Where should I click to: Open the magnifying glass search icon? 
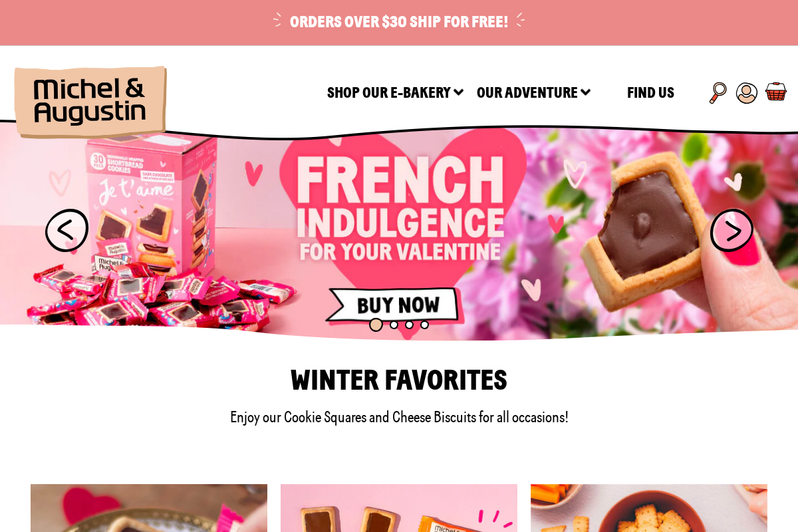coord(718,92)
